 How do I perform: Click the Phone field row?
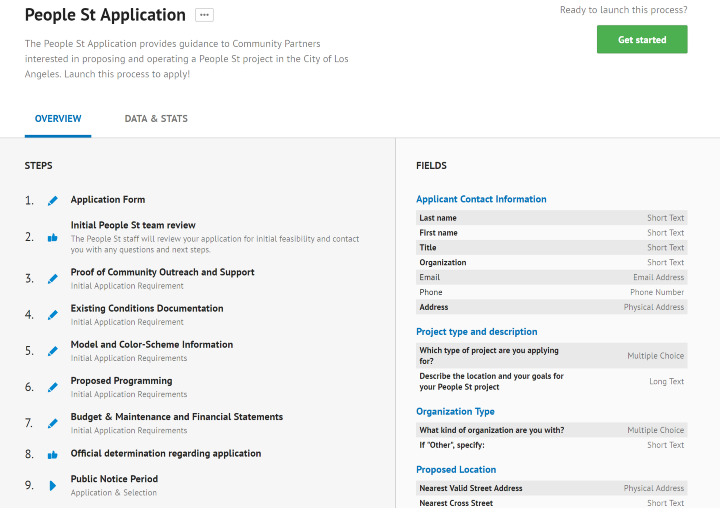551,292
